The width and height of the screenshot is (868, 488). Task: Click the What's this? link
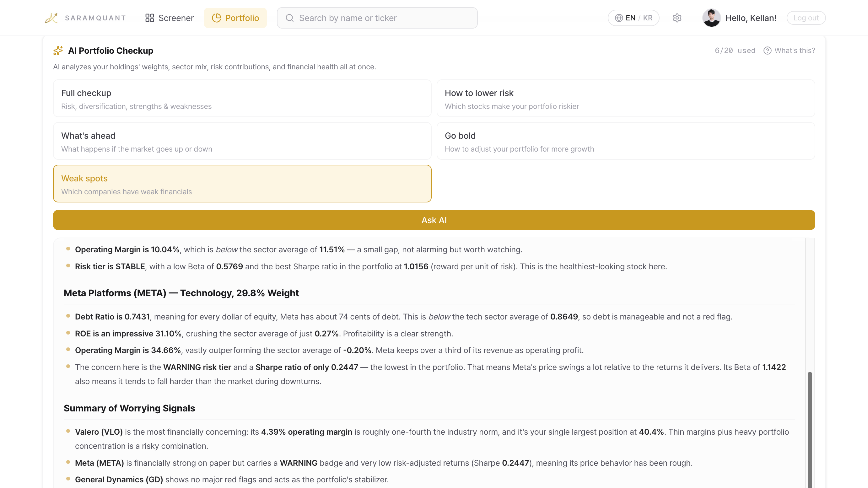pyautogui.click(x=794, y=51)
